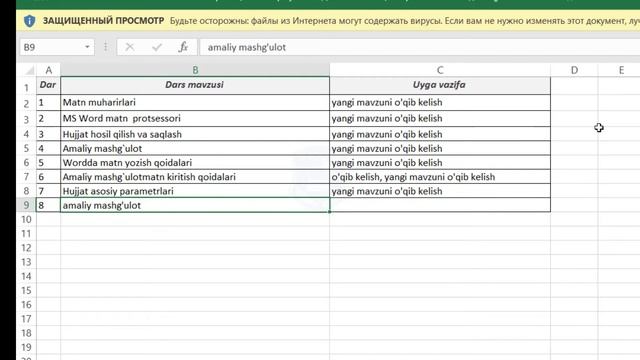Select homework cell in row 8
The image size is (640, 360).
tap(440, 191)
